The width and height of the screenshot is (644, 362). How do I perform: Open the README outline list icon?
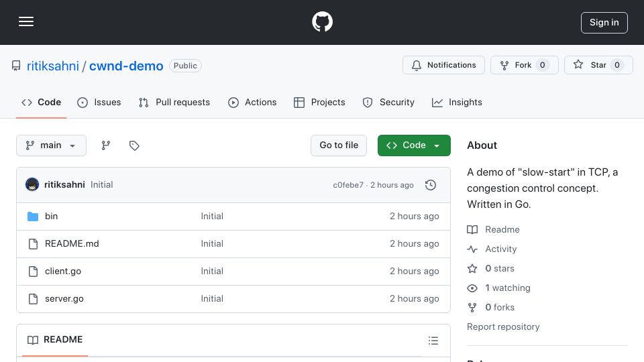(x=433, y=341)
